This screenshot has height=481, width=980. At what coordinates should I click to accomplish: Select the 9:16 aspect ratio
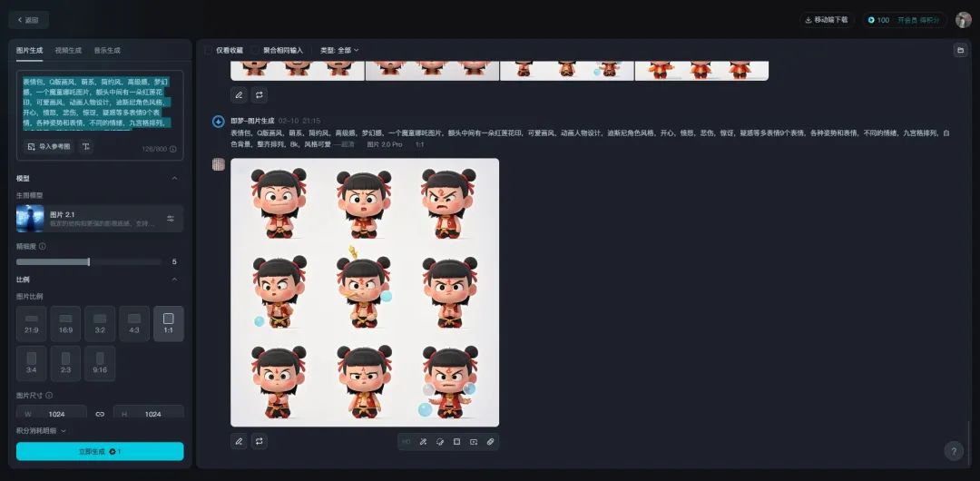(x=100, y=363)
